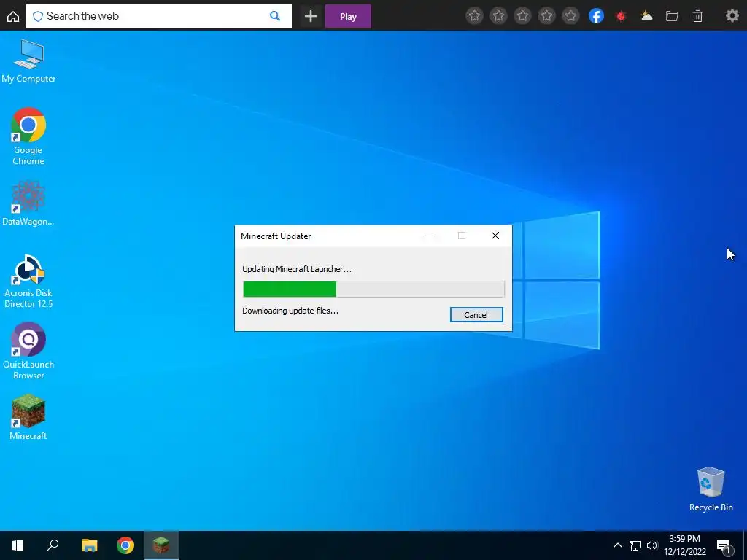
Task: Select DataWagon desktop shortcut
Action: tap(28, 204)
